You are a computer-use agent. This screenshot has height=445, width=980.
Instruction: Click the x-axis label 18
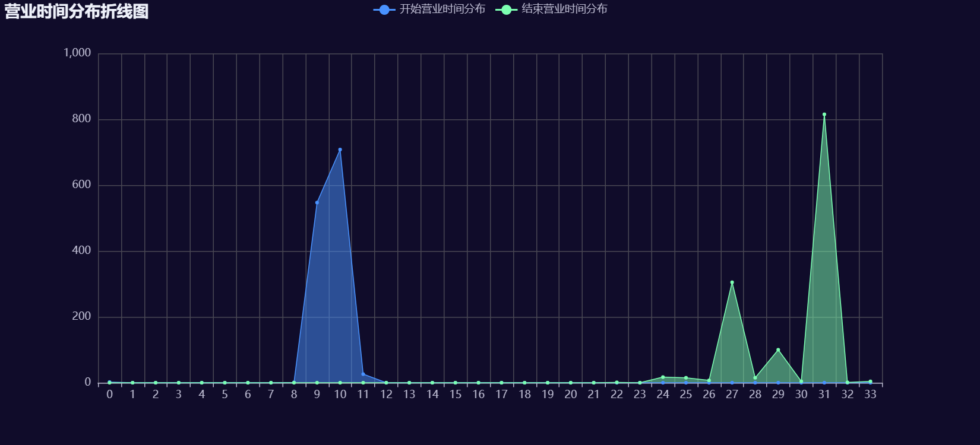click(x=524, y=395)
